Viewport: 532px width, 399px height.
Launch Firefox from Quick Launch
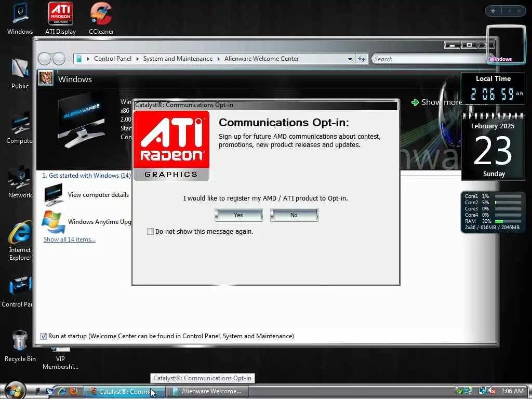(x=74, y=391)
